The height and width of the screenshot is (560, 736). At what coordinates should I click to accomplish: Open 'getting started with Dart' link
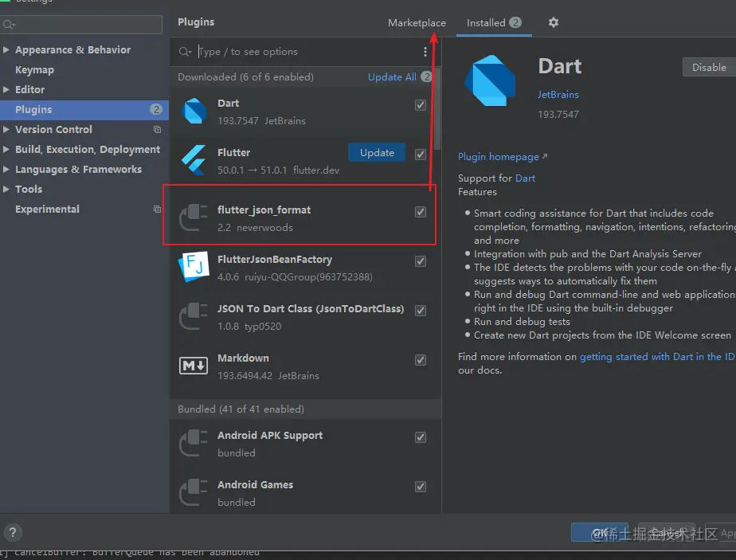658,357
